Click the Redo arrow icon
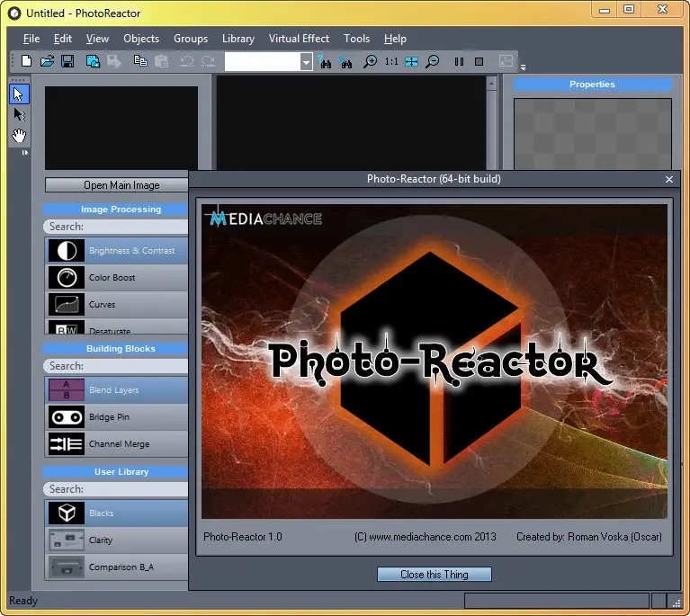The width and height of the screenshot is (690, 616). pos(208,61)
